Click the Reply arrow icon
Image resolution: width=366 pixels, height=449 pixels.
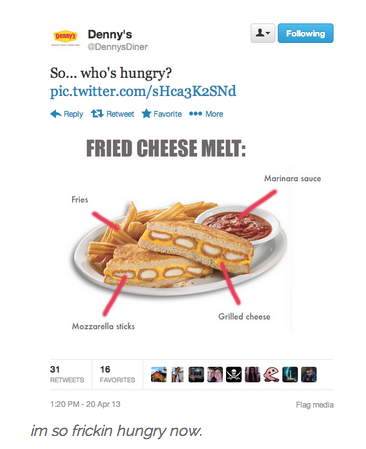56,114
